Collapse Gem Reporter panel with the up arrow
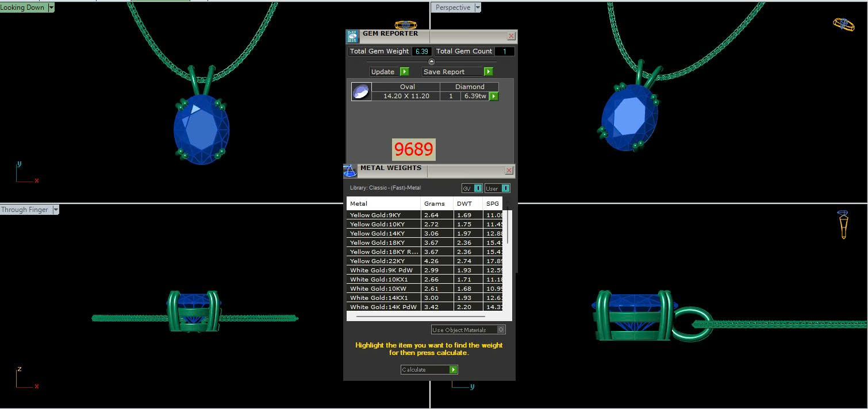Image resolution: width=868 pixels, height=409 pixels. [432, 61]
